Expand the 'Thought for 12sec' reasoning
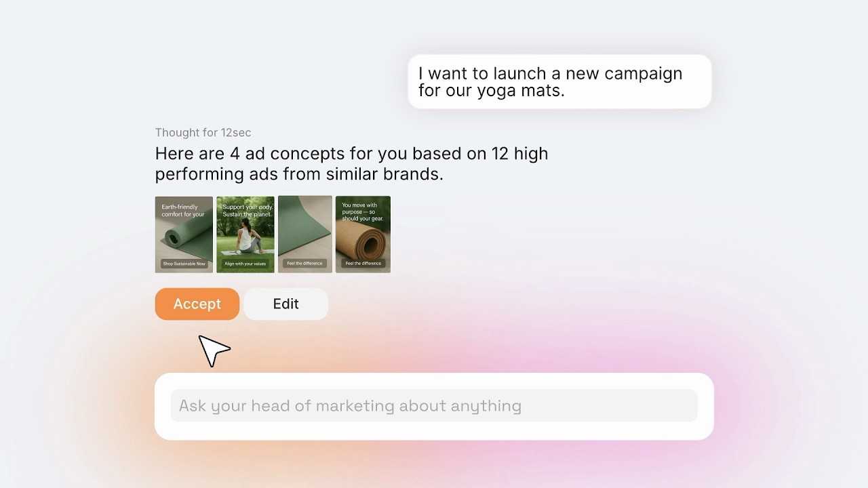868x488 pixels. point(203,133)
